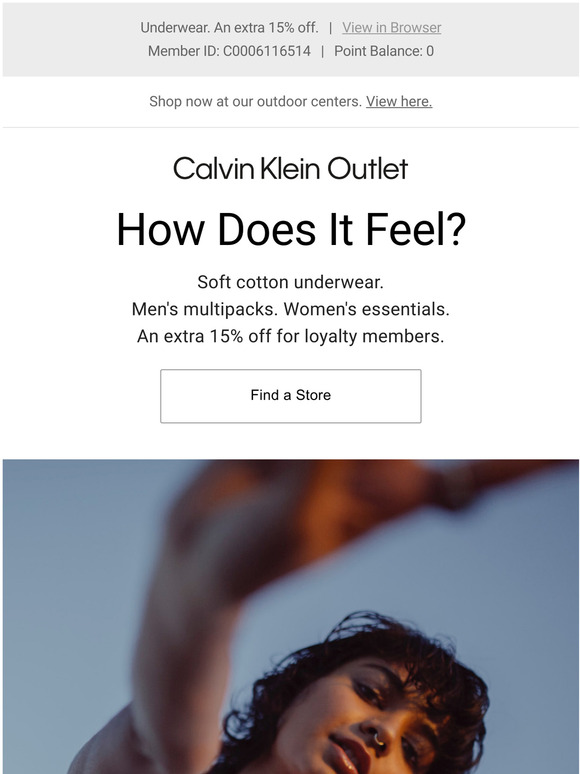Click 'An extra 15% off for loyalty members.'
This screenshot has height=774, width=580.
(x=290, y=336)
